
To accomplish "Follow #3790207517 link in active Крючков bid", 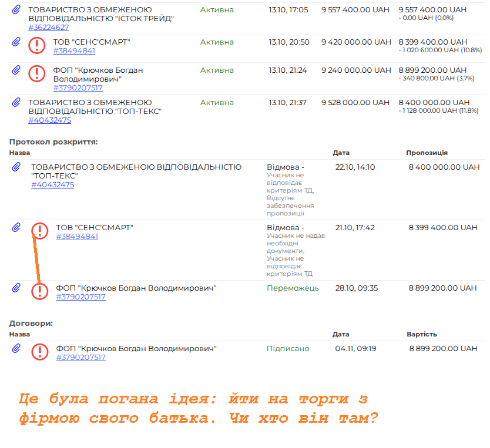I will [x=78, y=88].
